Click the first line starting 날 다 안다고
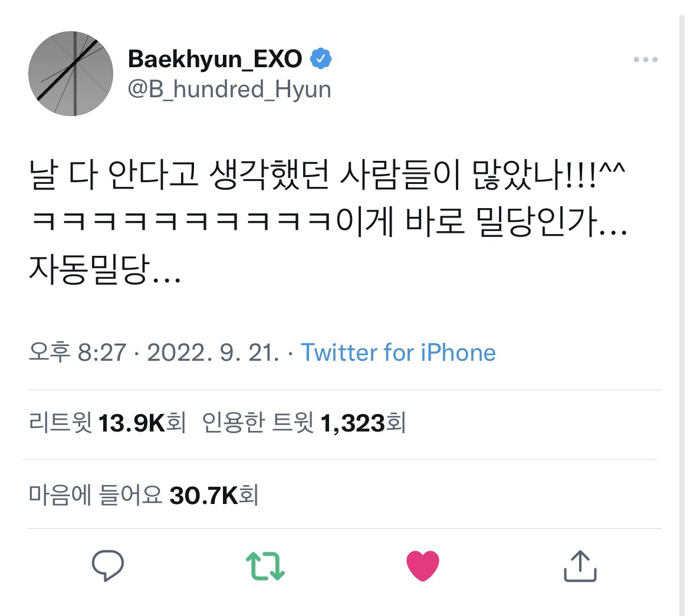The height and width of the screenshot is (616, 690). [327, 174]
